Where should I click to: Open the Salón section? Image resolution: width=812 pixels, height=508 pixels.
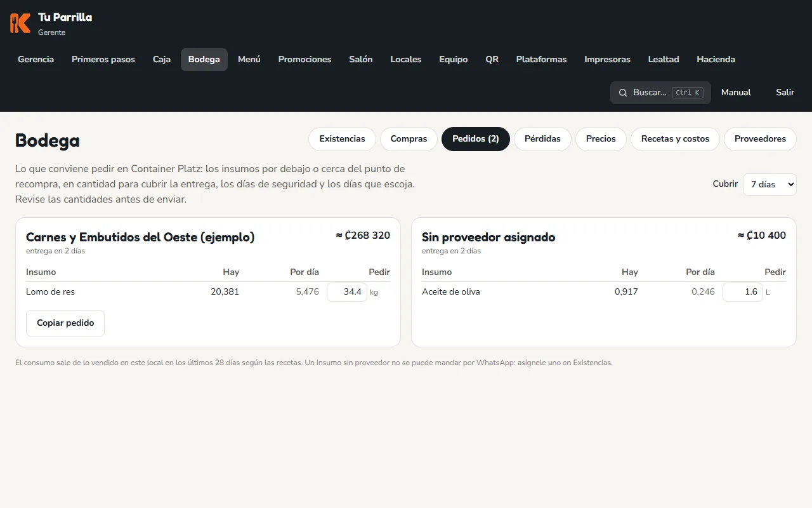(361, 60)
